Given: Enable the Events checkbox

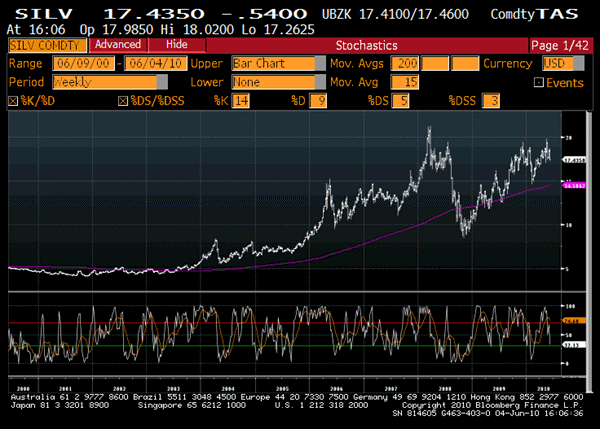Looking at the screenshot, I should (x=539, y=83).
